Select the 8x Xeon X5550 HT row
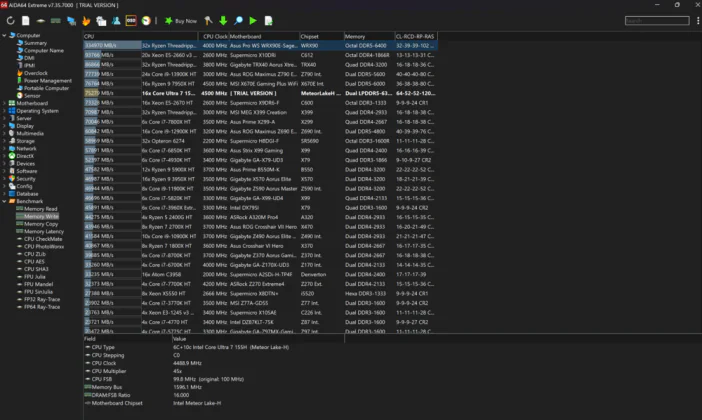 (260, 293)
